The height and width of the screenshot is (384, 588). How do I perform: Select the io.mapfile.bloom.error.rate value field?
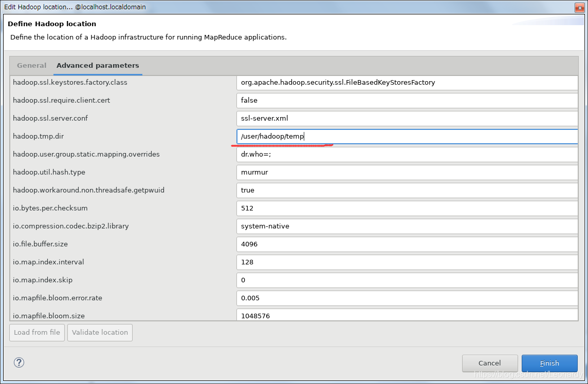point(406,298)
